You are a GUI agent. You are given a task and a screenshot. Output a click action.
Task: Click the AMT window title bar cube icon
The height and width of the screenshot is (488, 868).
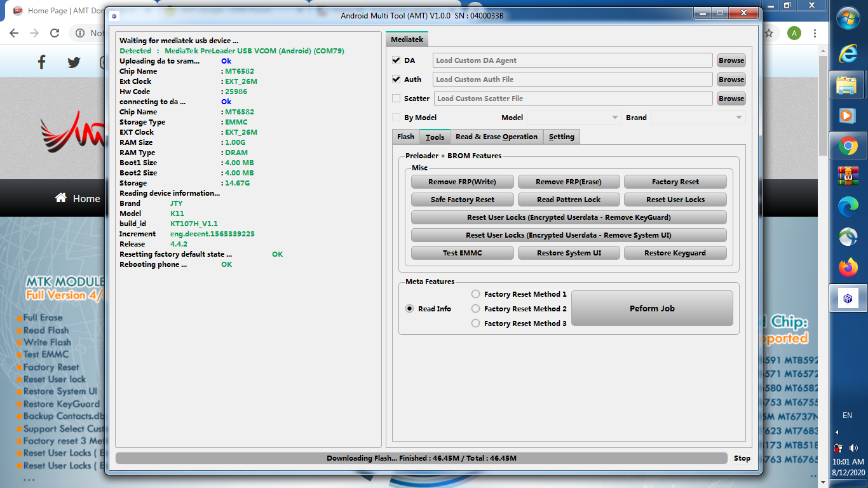pyautogui.click(x=114, y=16)
